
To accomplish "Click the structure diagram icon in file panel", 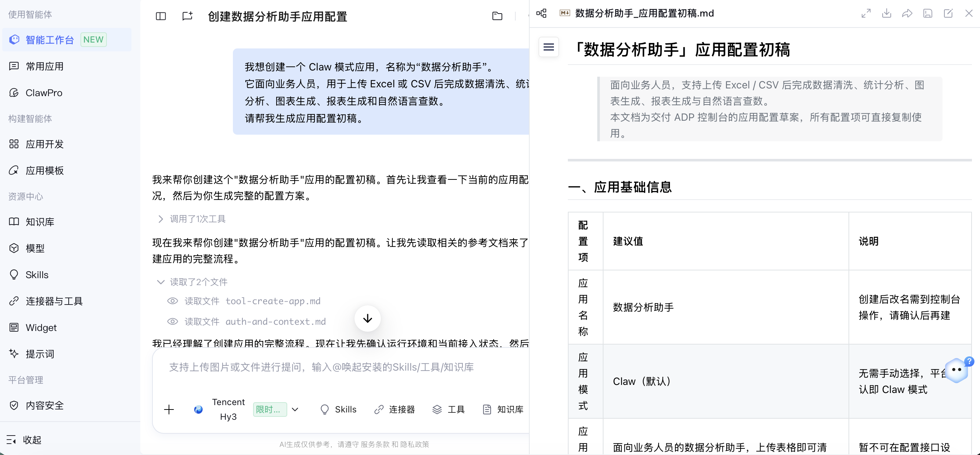I will 541,13.
